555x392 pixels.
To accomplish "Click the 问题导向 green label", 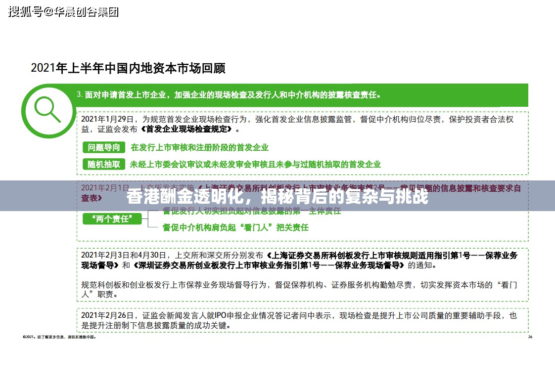I will click(x=104, y=147).
